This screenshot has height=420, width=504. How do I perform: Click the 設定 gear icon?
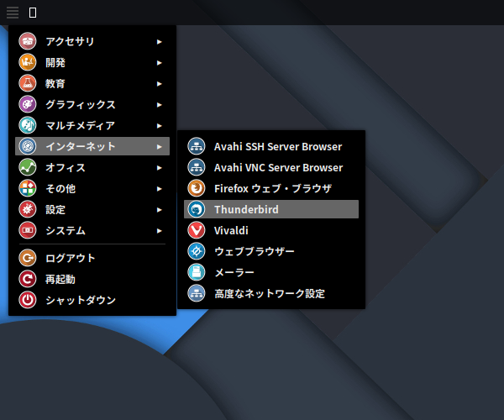(28, 209)
